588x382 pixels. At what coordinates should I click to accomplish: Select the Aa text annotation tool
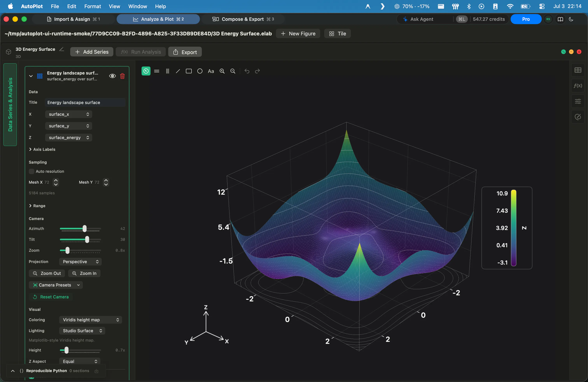[211, 71]
